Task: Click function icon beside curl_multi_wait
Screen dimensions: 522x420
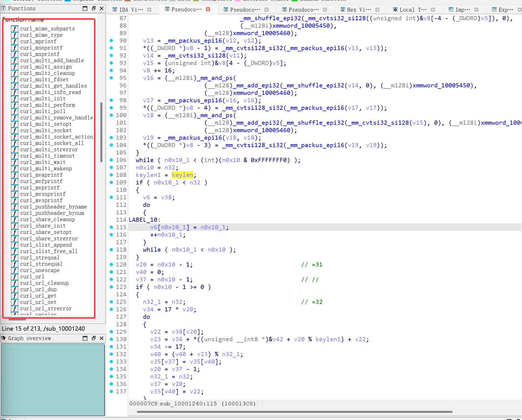Action: tap(15, 162)
